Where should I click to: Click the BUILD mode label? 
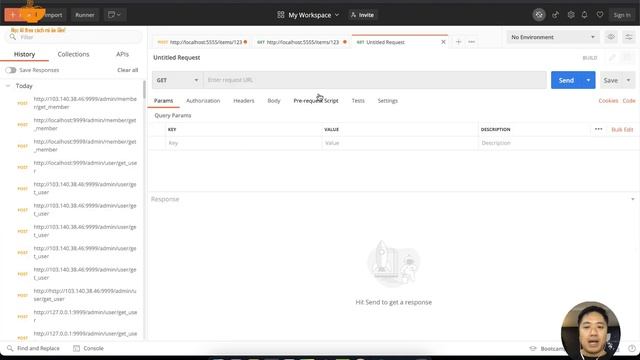point(590,58)
